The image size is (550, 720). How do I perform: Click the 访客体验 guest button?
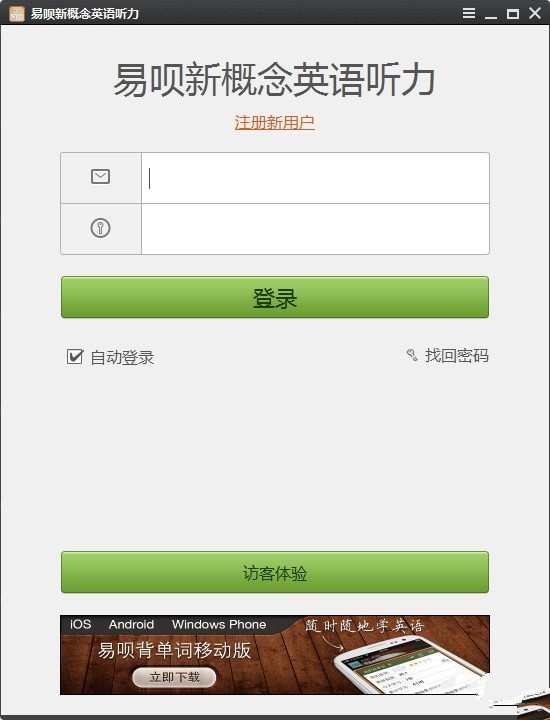click(275, 572)
